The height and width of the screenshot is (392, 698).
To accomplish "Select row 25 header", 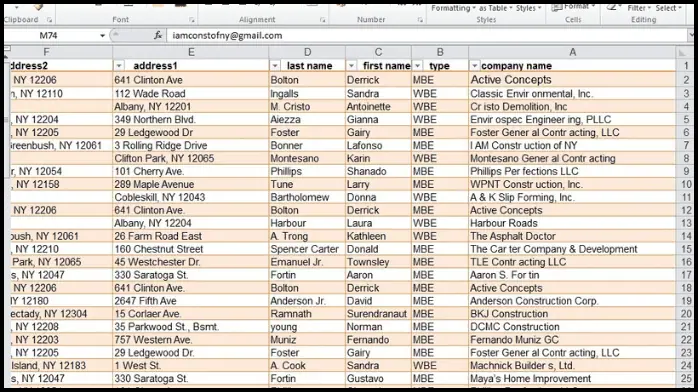I will tap(686, 379).
